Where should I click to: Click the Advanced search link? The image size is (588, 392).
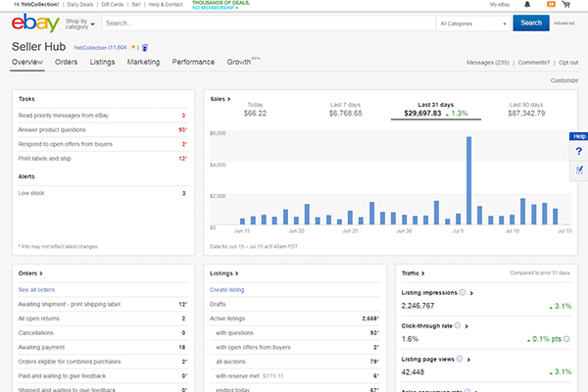tap(563, 24)
